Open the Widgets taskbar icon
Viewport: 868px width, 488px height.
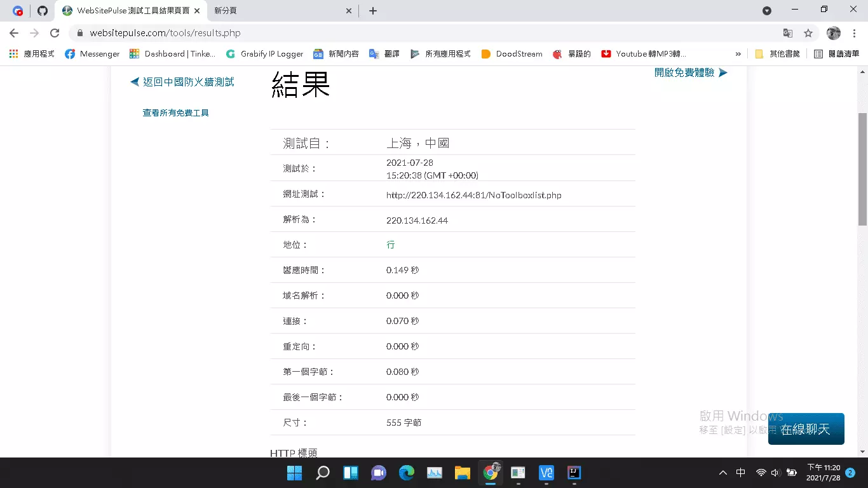[351, 473]
